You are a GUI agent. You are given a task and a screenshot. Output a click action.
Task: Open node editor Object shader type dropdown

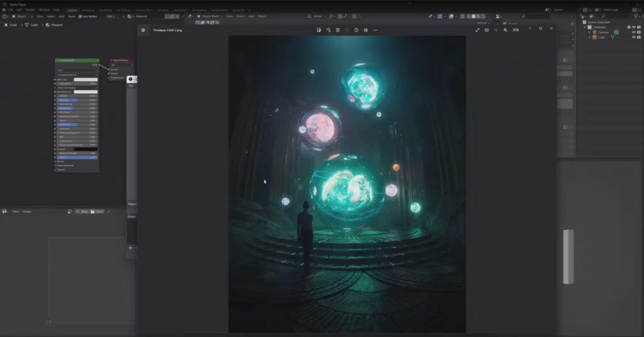21,16
